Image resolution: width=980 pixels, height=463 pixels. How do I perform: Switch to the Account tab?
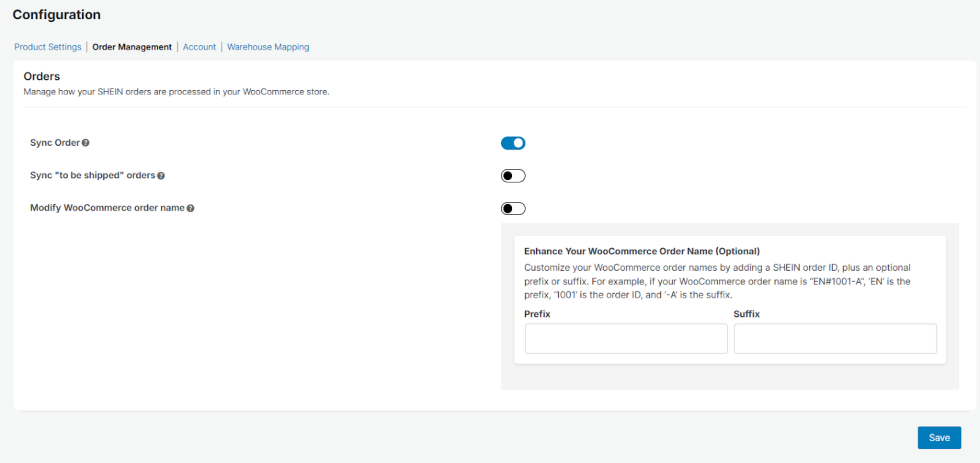pos(199,47)
